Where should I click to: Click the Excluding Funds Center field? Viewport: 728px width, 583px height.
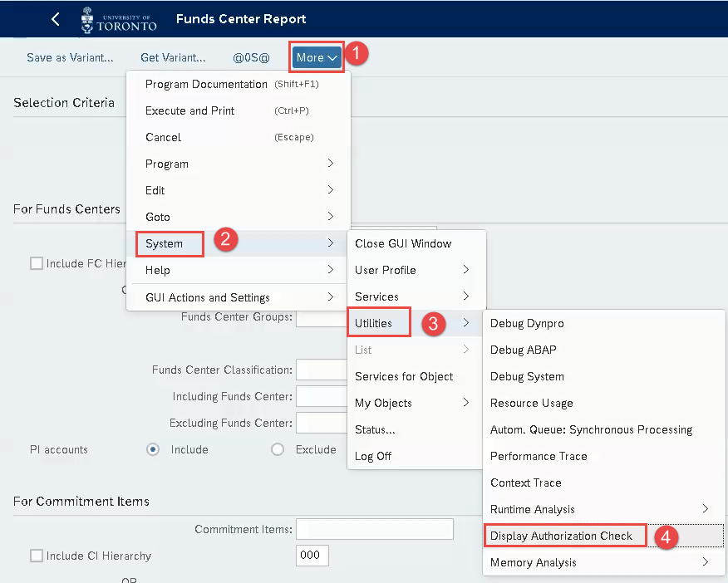[322, 423]
